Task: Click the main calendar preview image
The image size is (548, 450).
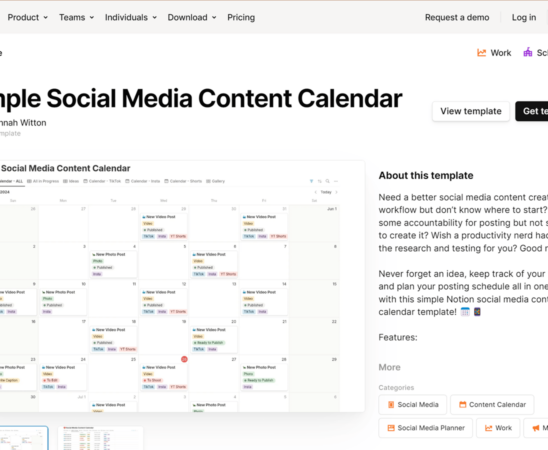Action: tap(182, 286)
